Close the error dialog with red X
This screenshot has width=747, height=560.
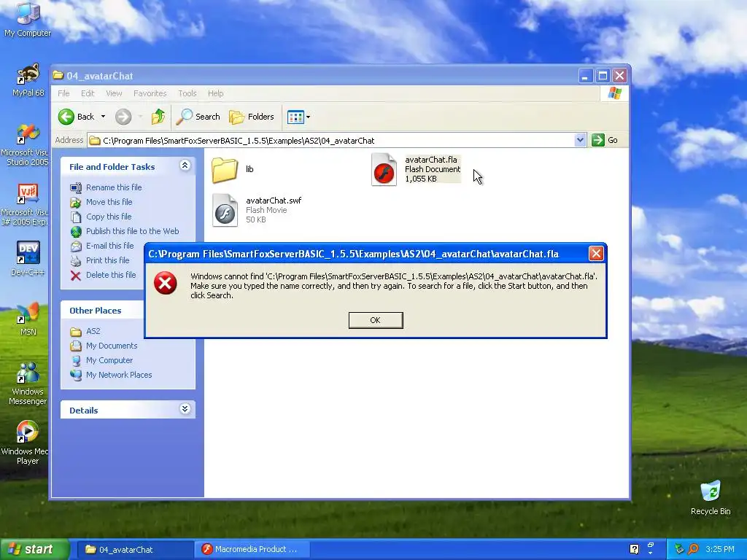pos(596,253)
